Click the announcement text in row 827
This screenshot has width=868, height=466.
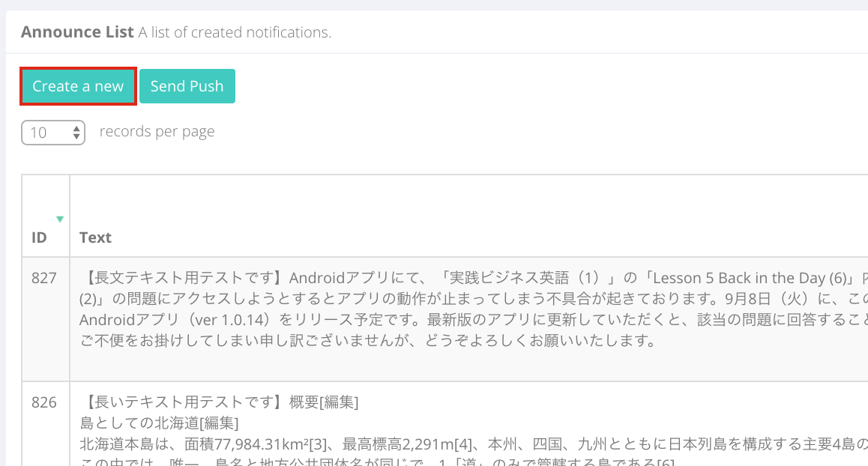[x=474, y=309]
